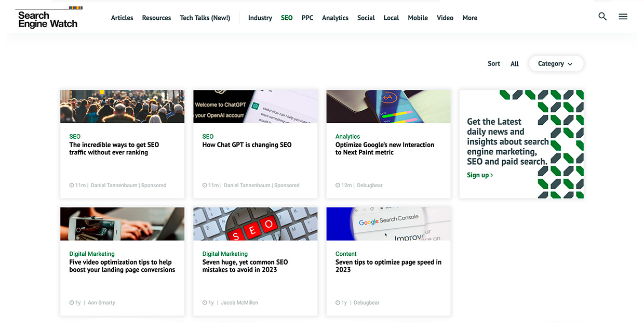Click the Content category label
Image resolution: width=644 pixels, height=328 pixels.
point(346,254)
